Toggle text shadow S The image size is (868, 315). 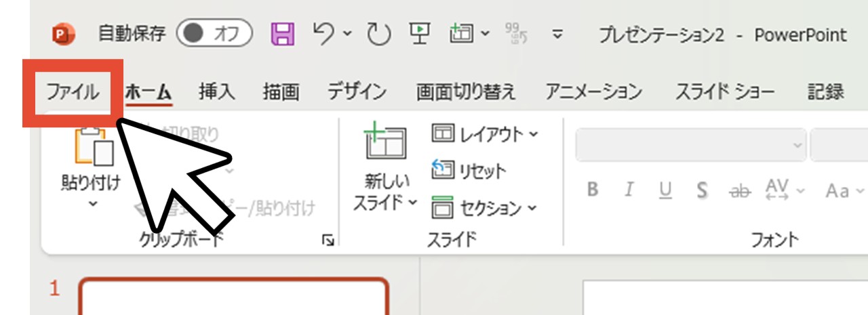pos(703,190)
